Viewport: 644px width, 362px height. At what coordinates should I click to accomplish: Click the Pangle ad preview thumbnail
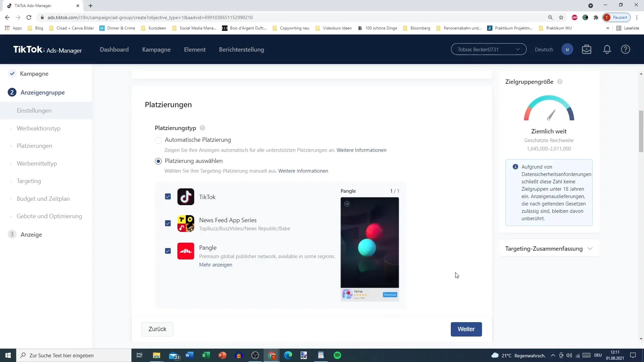click(370, 249)
